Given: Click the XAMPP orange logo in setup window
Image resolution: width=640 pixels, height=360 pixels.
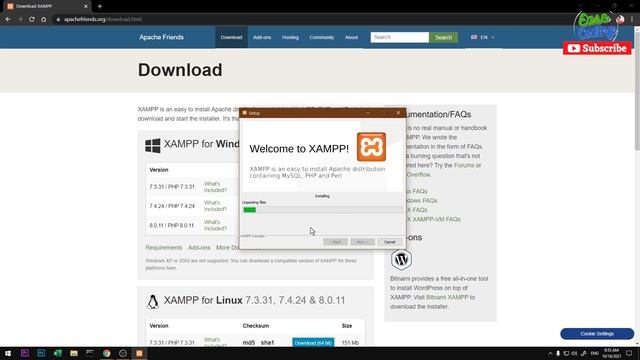Looking at the screenshot, I should coord(371,147).
